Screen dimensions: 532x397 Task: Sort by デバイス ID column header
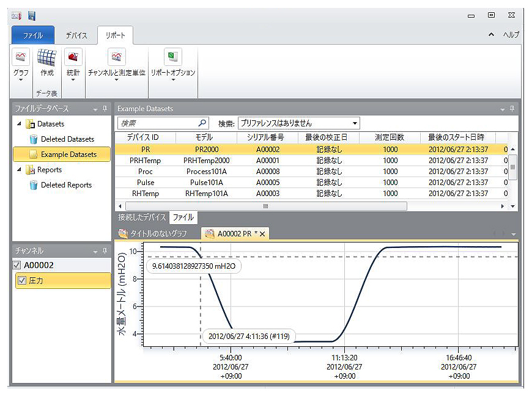142,137
